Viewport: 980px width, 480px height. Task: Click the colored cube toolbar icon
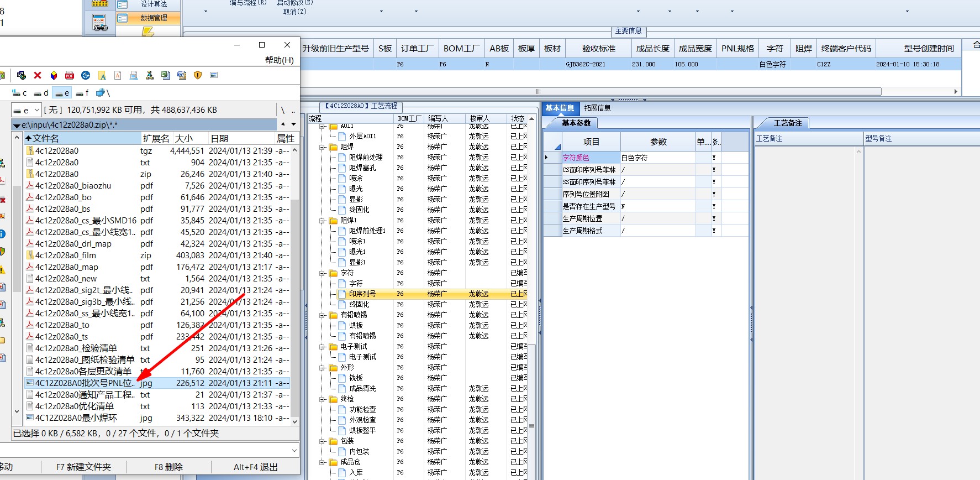[54, 75]
